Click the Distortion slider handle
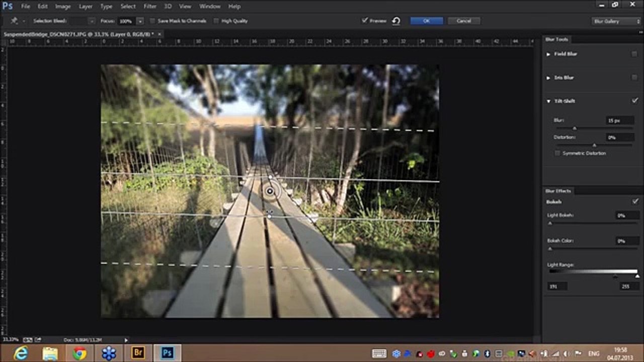Screen dimensions: 644x362 (x=594, y=145)
